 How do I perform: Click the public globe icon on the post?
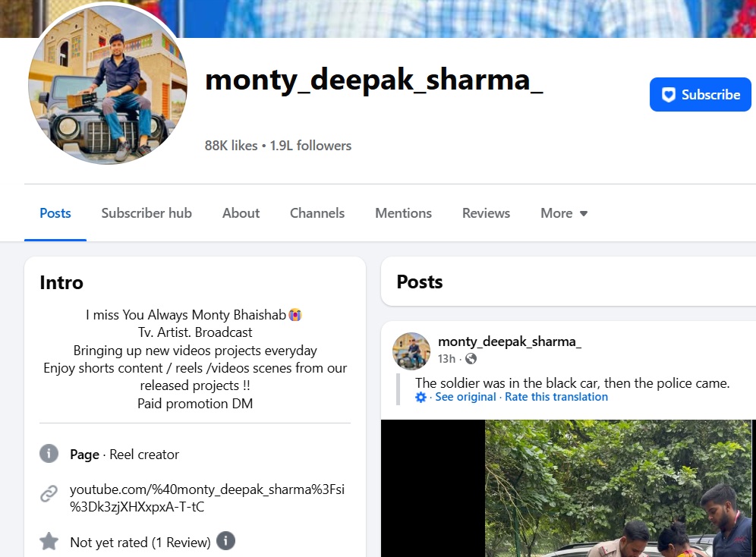tap(471, 358)
